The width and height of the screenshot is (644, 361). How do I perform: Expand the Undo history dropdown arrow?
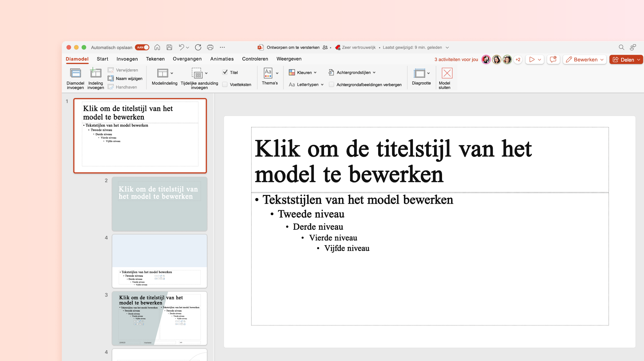pos(188,47)
